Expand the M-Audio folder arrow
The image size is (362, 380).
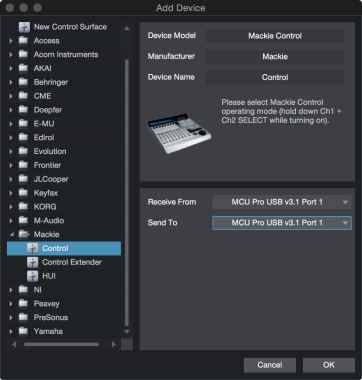[11, 221]
